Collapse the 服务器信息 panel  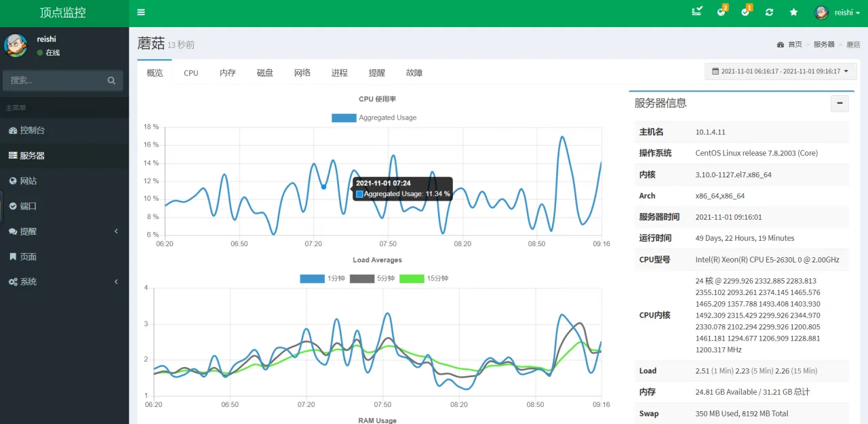point(840,103)
